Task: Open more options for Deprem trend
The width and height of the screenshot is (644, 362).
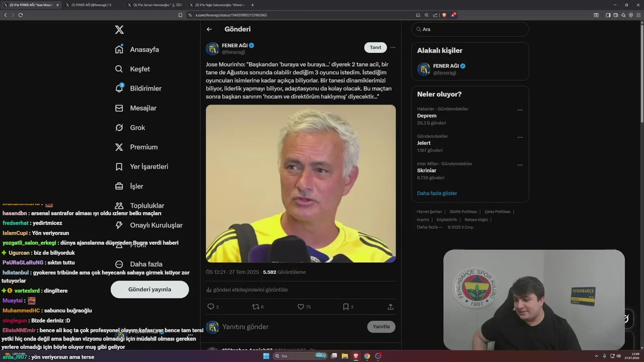Action: (520, 110)
